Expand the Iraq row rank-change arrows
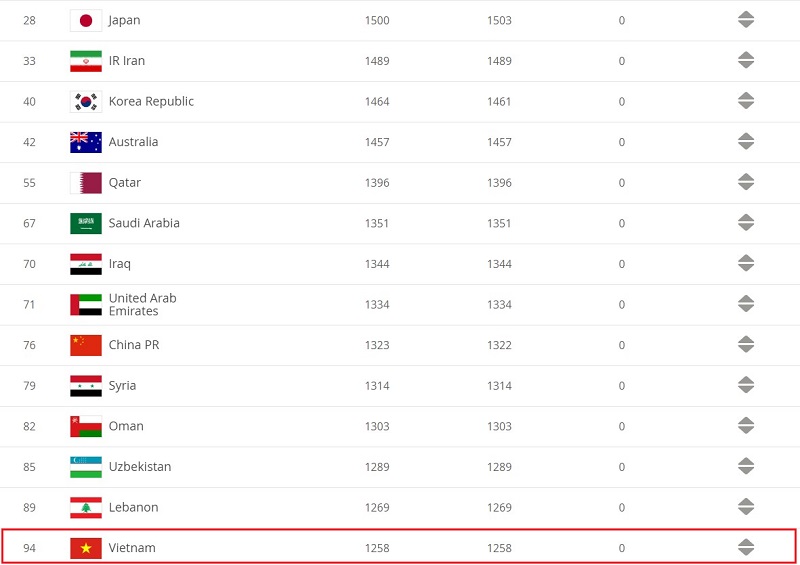This screenshot has width=800, height=565. (746, 263)
